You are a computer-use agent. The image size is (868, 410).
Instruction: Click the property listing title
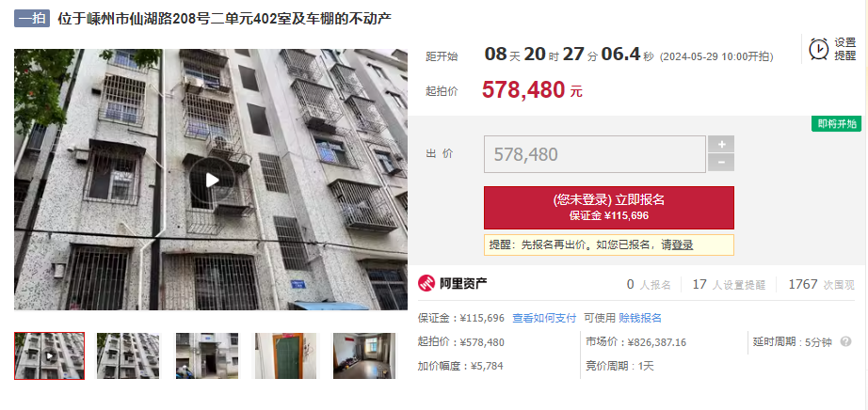(225, 18)
